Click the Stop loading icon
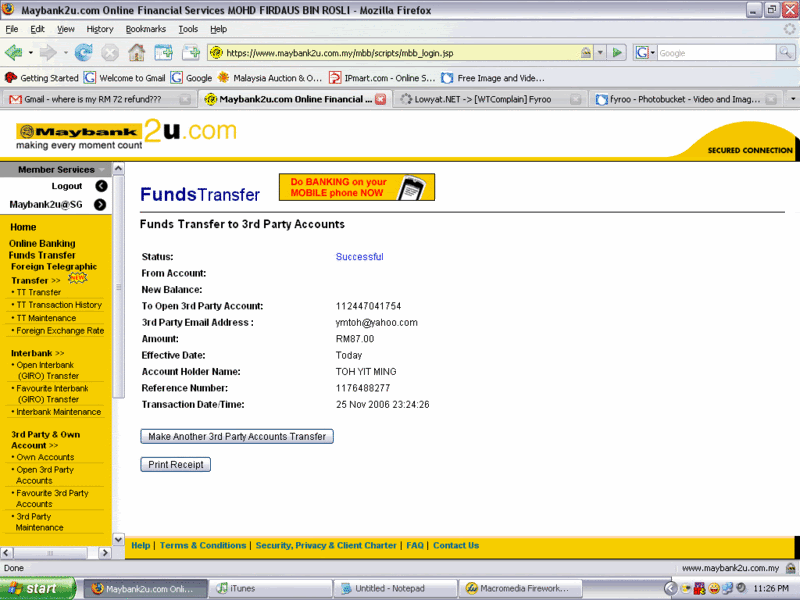This screenshot has height=600, width=800. point(109,52)
